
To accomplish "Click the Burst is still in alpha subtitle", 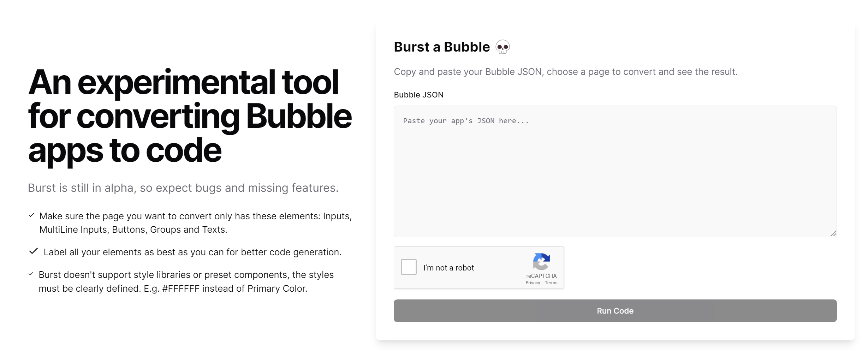I will click(183, 188).
